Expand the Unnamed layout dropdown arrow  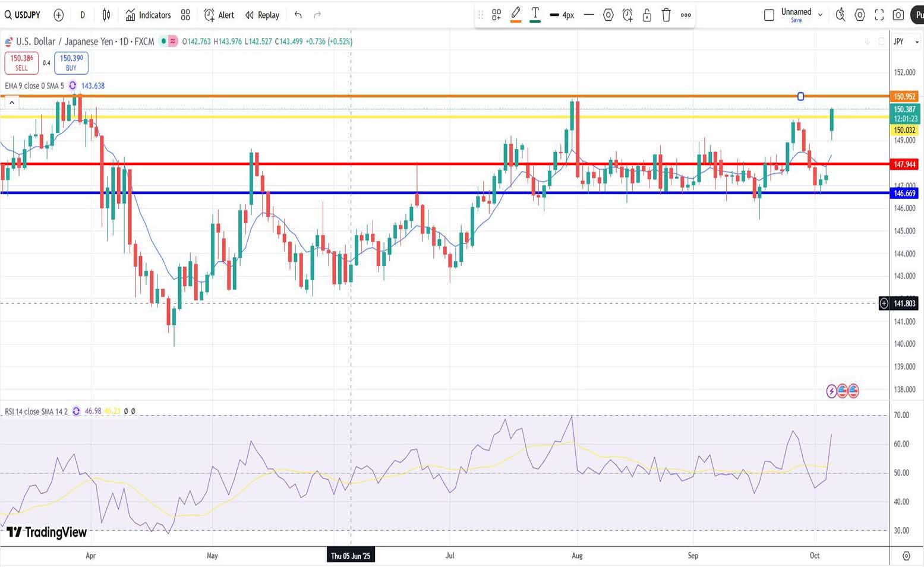click(821, 15)
